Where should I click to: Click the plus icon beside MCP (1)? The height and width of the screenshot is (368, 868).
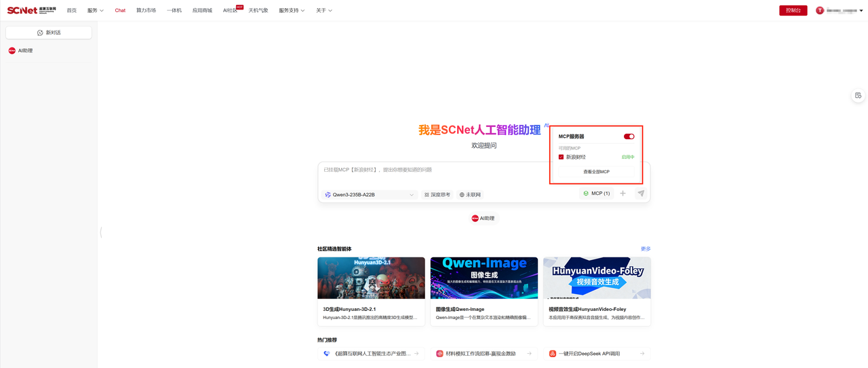pos(623,194)
